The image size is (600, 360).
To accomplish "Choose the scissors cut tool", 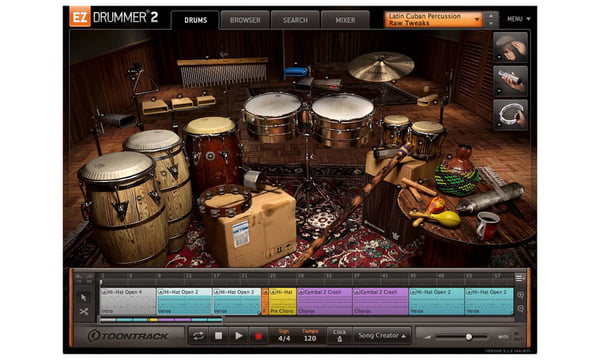I will 83,312.
